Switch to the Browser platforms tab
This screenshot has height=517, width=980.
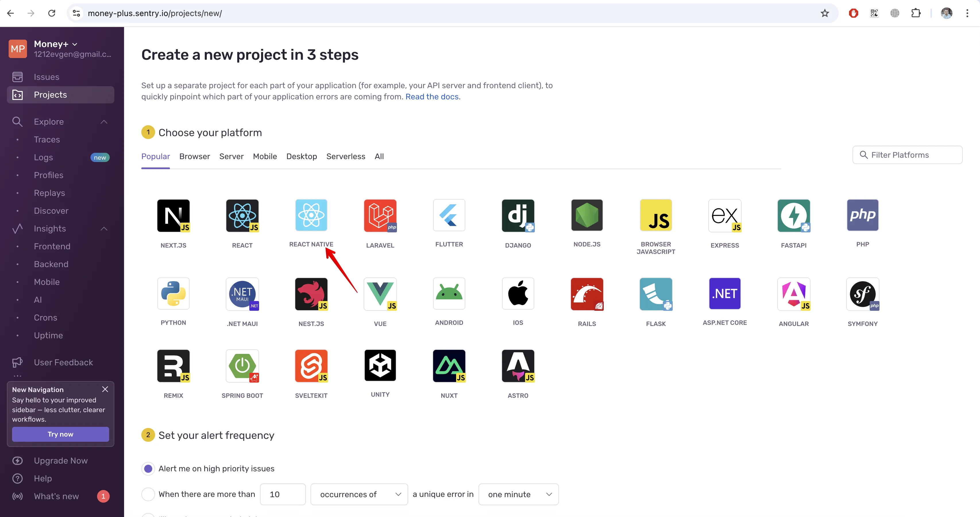pos(194,156)
